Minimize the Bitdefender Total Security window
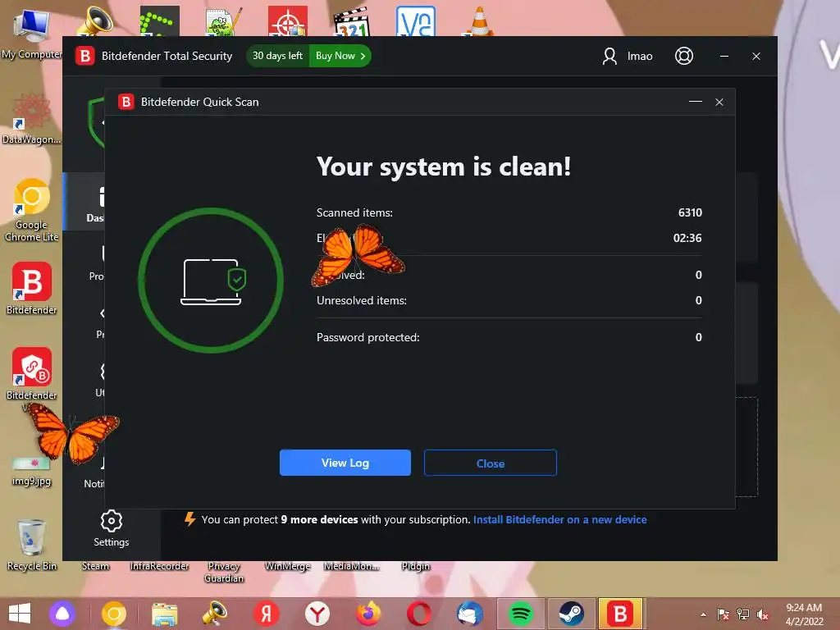The width and height of the screenshot is (840, 630). click(724, 57)
